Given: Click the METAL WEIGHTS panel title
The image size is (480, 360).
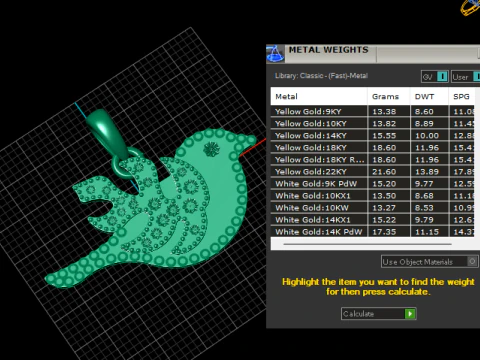Looking at the screenshot, I should click(328, 50).
